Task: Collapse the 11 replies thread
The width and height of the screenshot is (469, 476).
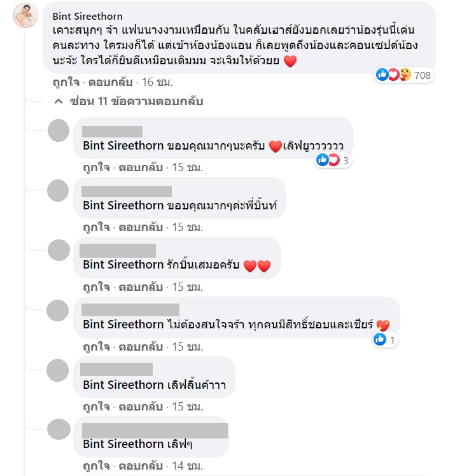Action: 128,101
